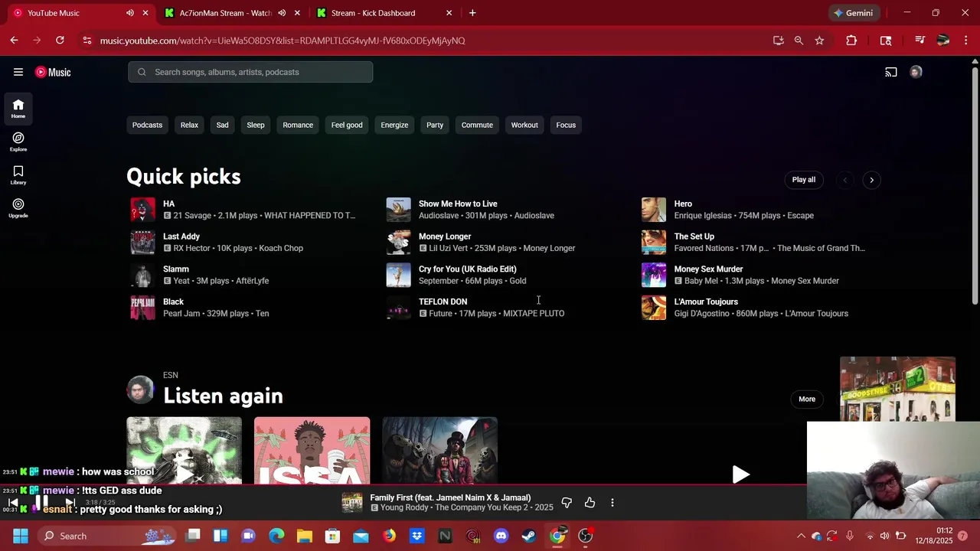The image size is (980, 551).
Task: Click the song title TEFLON DON
Action: pyautogui.click(x=443, y=302)
